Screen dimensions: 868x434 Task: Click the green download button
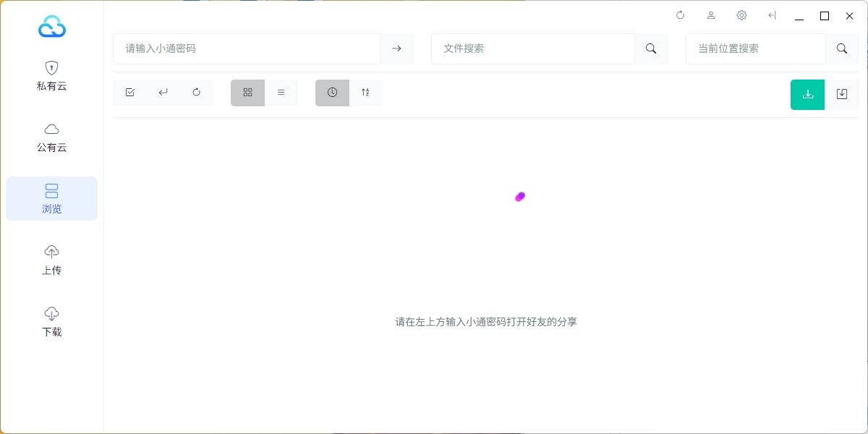coord(808,94)
